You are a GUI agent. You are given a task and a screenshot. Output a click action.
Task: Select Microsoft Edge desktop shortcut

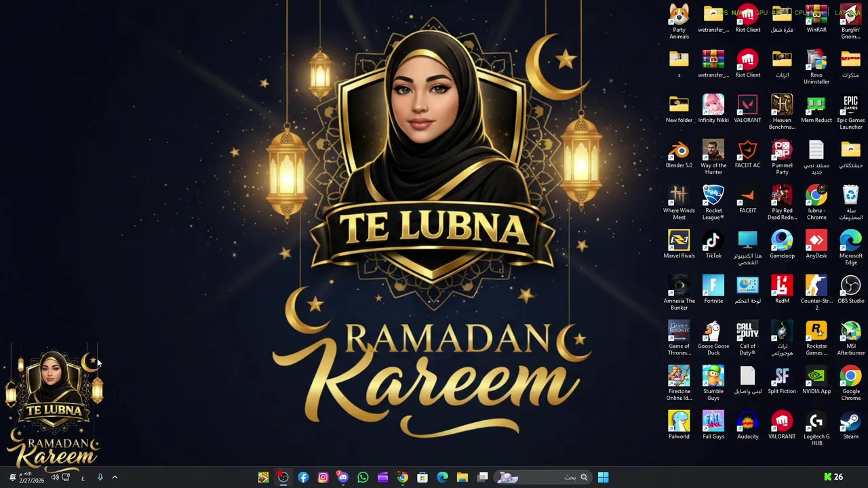(x=850, y=248)
